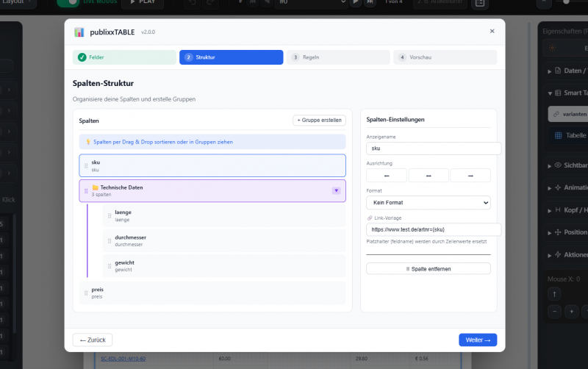Click Spalte entfernen button
The image size is (588, 369).
(x=428, y=269)
